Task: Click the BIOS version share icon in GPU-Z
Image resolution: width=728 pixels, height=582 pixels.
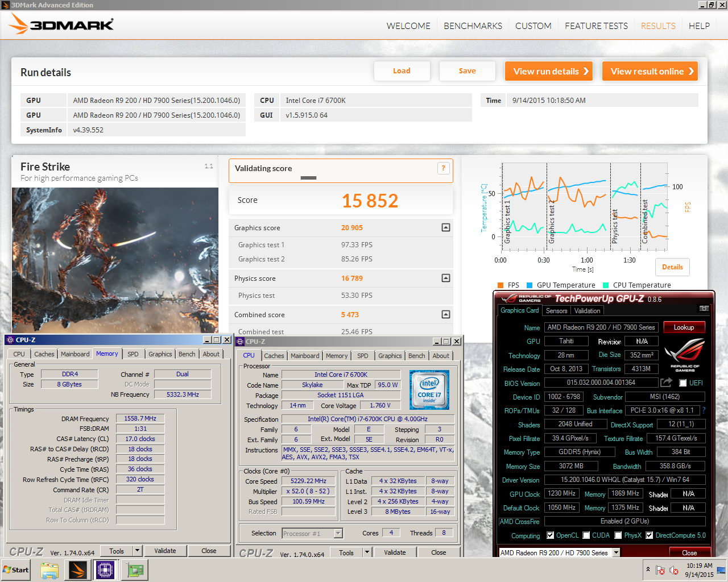Action: [x=666, y=383]
